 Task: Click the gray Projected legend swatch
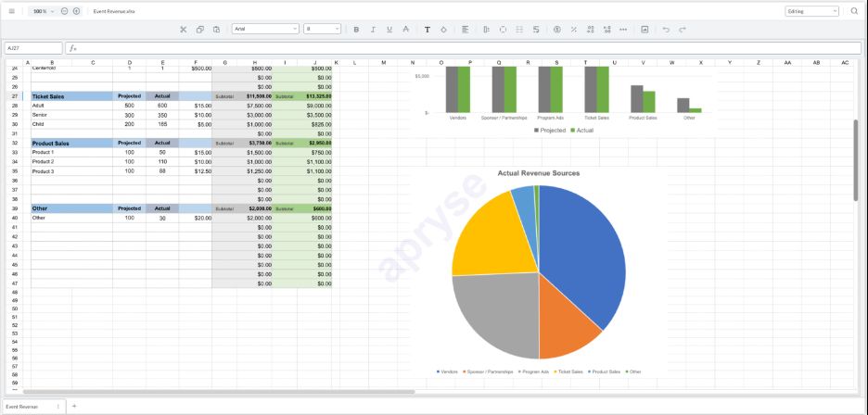pyautogui.click(x=537, y=131)
